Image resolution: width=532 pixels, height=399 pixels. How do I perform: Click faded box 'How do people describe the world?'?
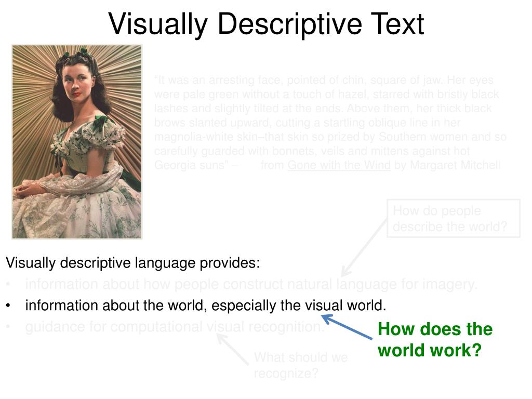coord(453,219)
